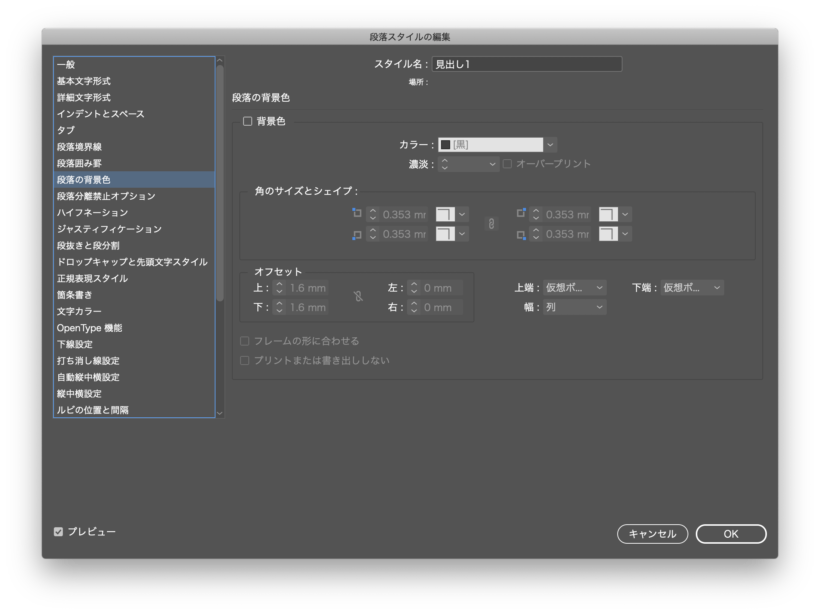Click the corner size link chain icon
The image size is (820, 614).
[490, 224]
